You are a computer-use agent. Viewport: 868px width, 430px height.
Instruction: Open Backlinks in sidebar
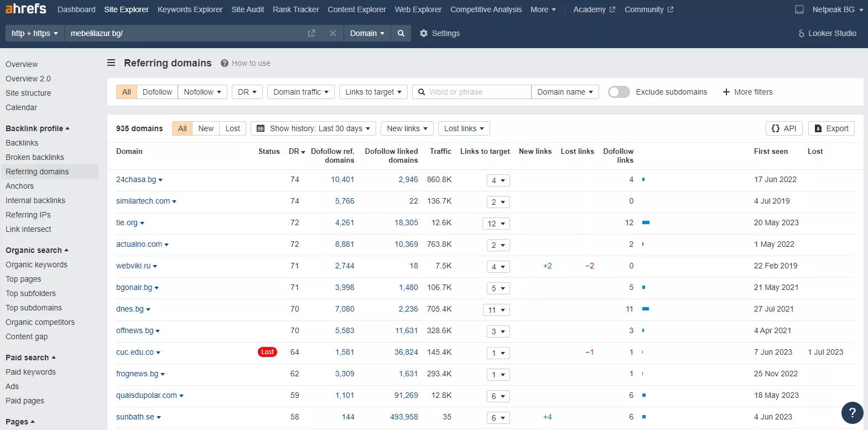(x=22, y=143)
